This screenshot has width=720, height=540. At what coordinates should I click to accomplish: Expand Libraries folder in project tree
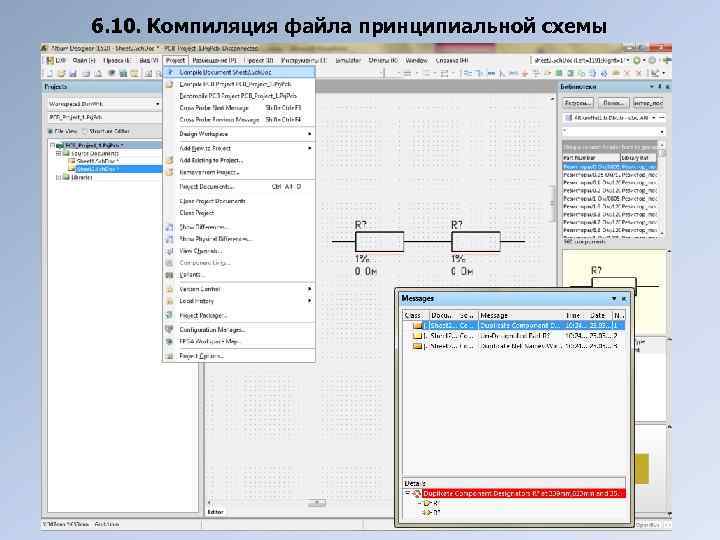(x=58, y=177)
